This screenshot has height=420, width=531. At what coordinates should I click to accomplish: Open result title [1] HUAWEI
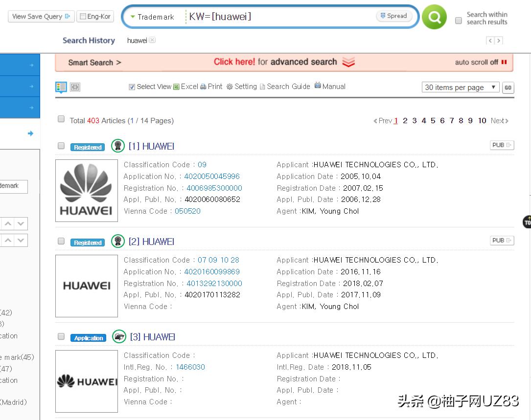point(151,146)
